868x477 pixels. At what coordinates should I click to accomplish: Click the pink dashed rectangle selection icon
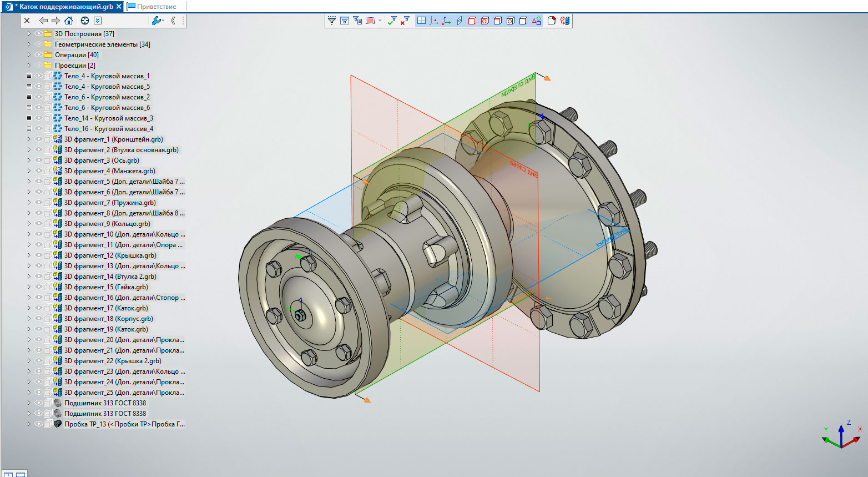(370, 21)
